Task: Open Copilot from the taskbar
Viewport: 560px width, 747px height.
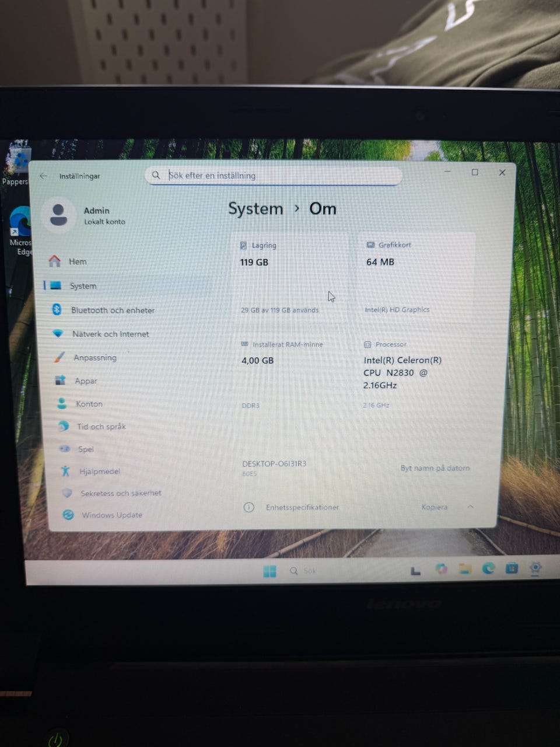Action: click(x=442, y=568)
